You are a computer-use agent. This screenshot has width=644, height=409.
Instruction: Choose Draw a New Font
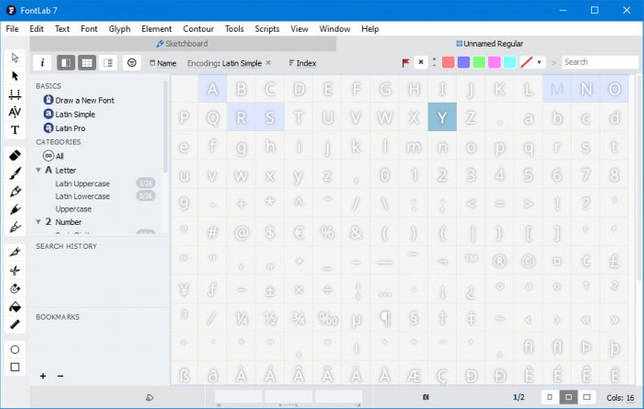tap(79, 100)
